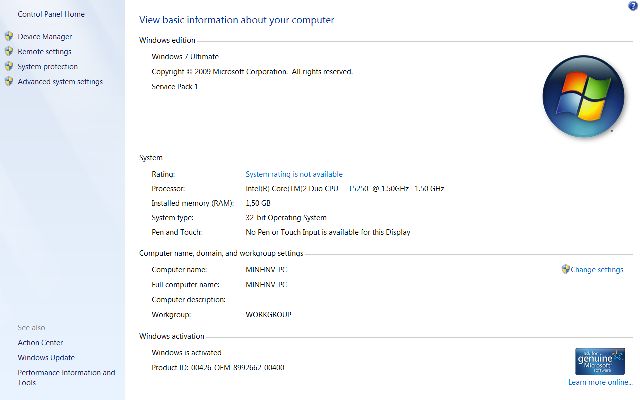Screen dimensions: 640x400
Task: Click the Windows edition section header
Action: [x=167, y=40]
